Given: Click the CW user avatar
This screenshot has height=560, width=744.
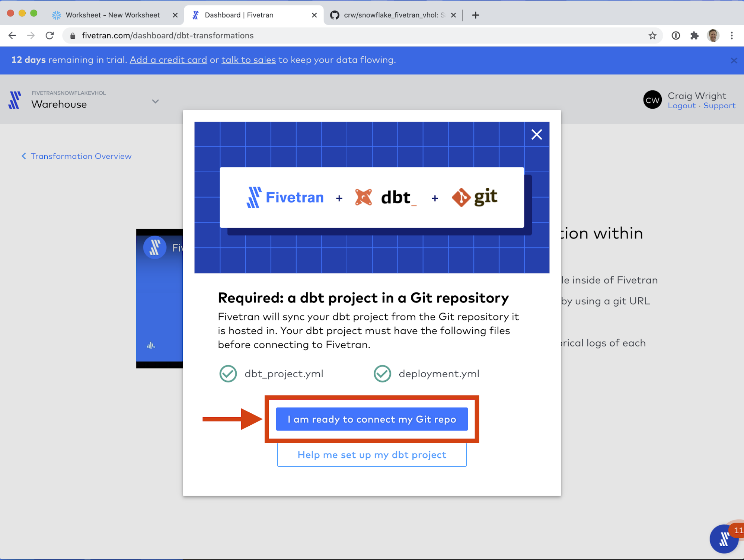Looking at the screenshot, I should click(x=652, y=100).
